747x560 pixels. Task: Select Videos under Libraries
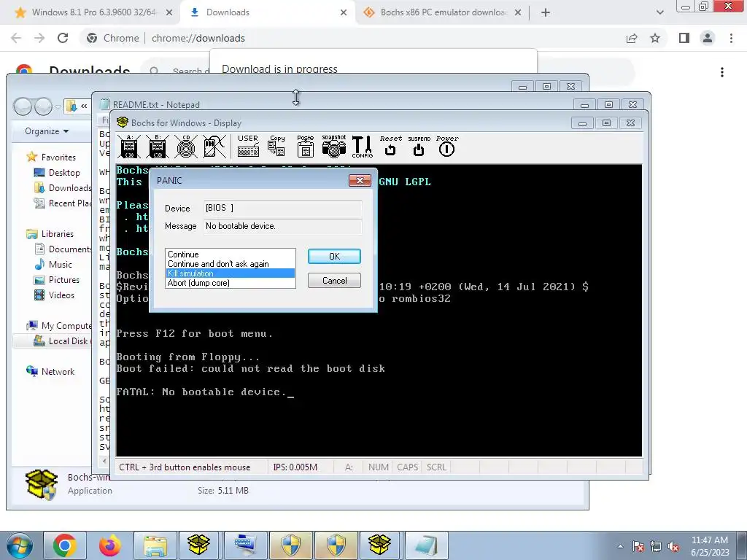[x=54, y=295]
